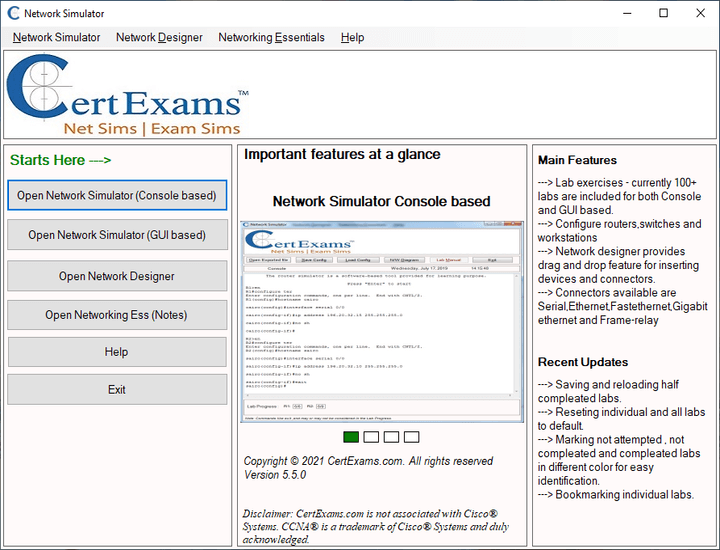Open the Help menu
This screenshot has width=720, height=550.
pos(352,37)
